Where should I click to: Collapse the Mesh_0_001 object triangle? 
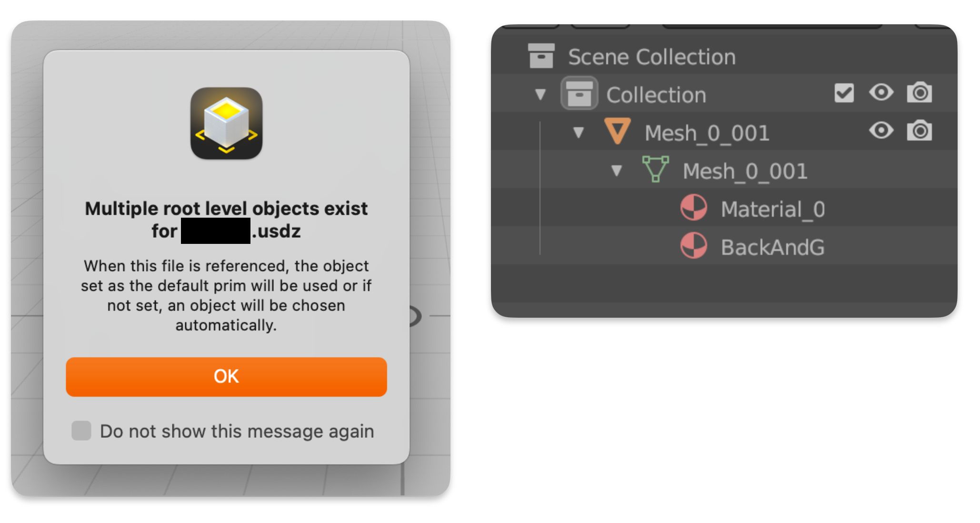[x=579, y=132]
